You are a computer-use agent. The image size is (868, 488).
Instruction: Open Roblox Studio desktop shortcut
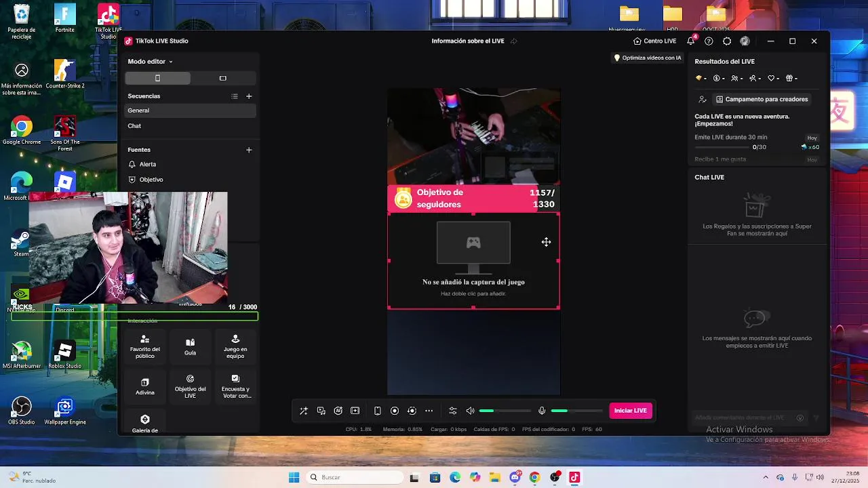65,355
